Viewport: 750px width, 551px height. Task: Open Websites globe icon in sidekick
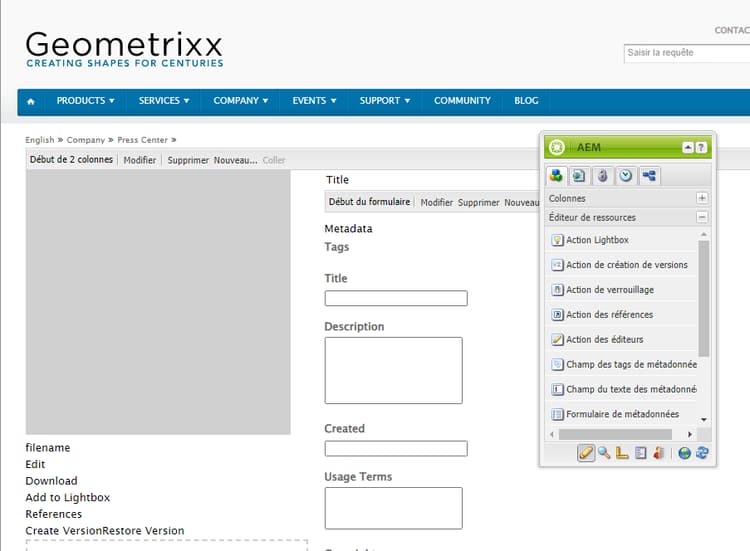point(684,452)
